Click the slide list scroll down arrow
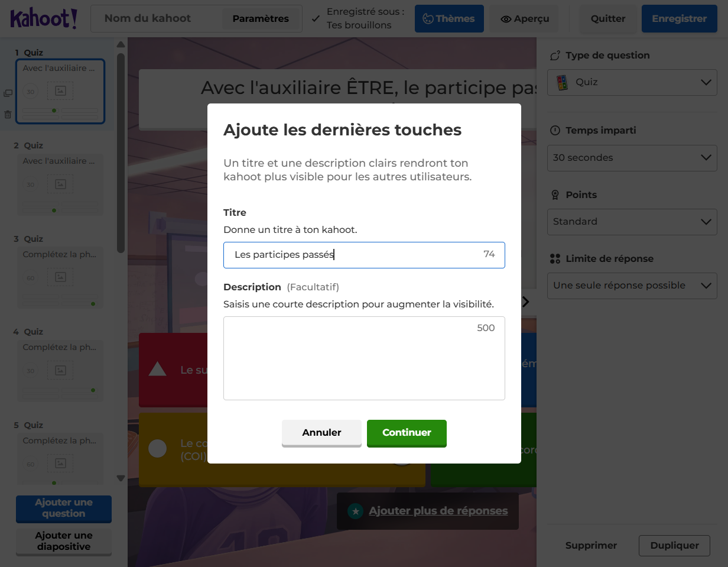The width and height of the screenshot is (728, 567). tap(121, 478)
